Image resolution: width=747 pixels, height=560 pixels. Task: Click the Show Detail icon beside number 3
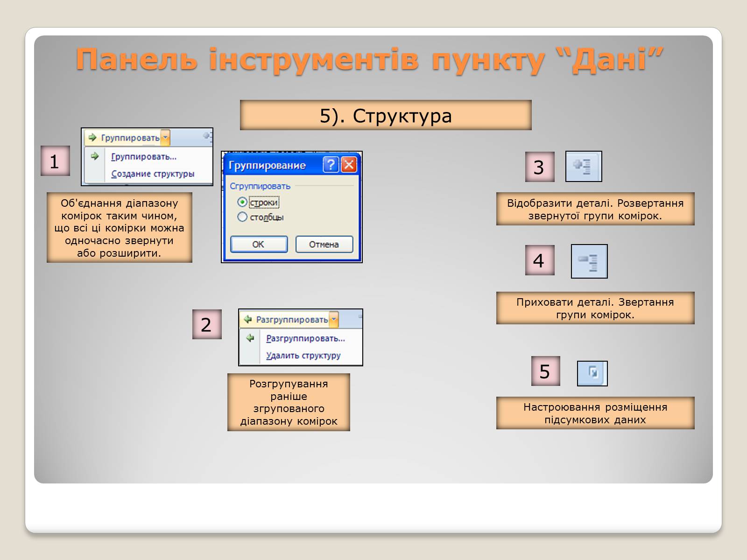click(x=583, y=167)
